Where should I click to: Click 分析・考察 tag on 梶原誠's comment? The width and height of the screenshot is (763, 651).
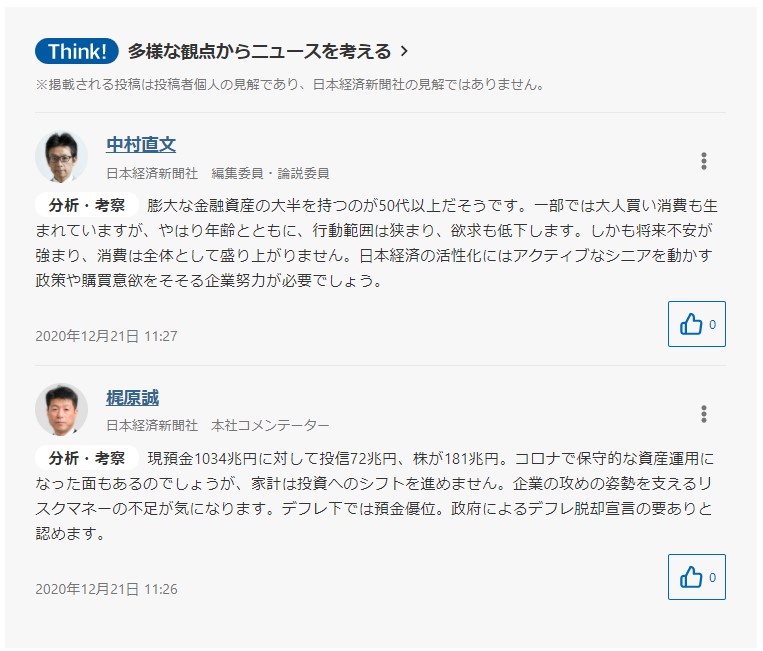(x=87, y=458)
